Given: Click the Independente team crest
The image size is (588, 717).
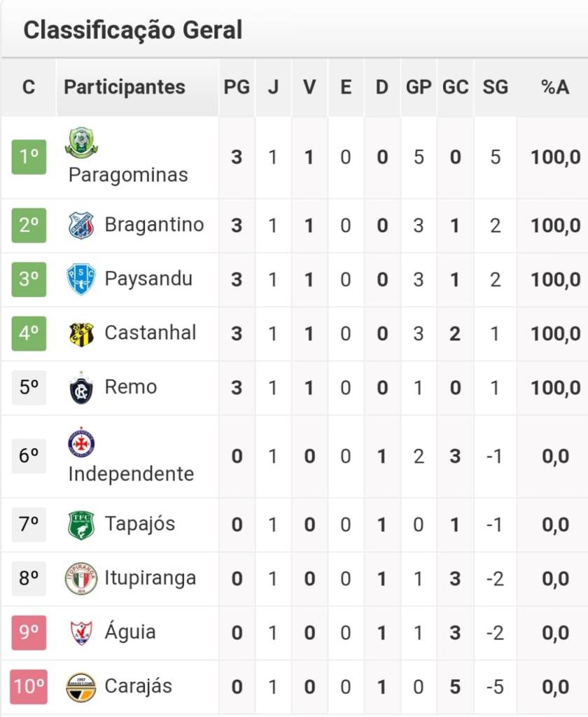Looking at the screenshot, I should [81, 443].
